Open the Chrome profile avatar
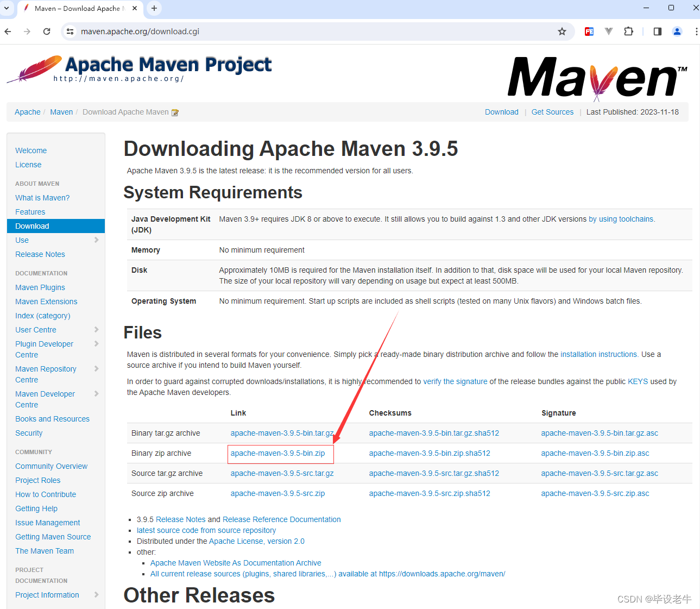 point(677,32)
